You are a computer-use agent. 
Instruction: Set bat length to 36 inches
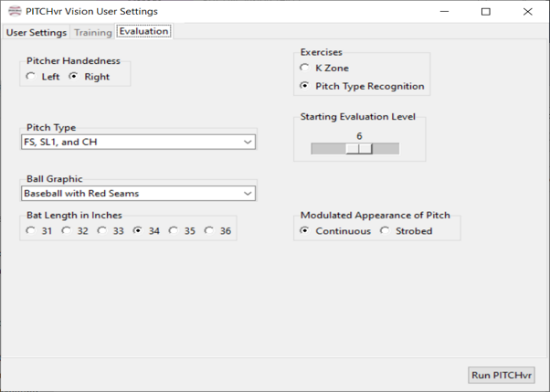click(210, 231)
